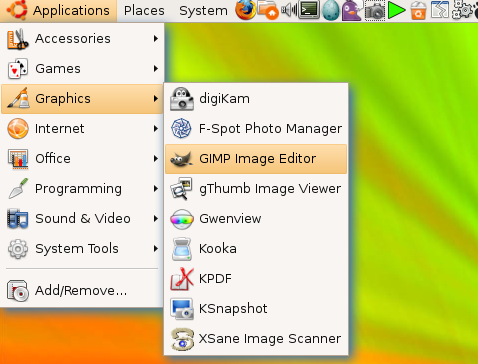
Task: Expand the Games submenu arrow
Action: (156, 69)
